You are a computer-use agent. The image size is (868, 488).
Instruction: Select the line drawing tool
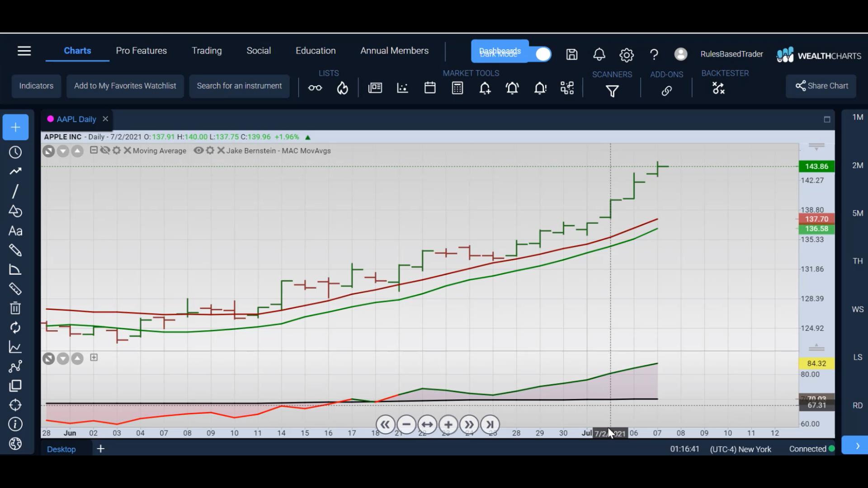click(x=15, y=191)
